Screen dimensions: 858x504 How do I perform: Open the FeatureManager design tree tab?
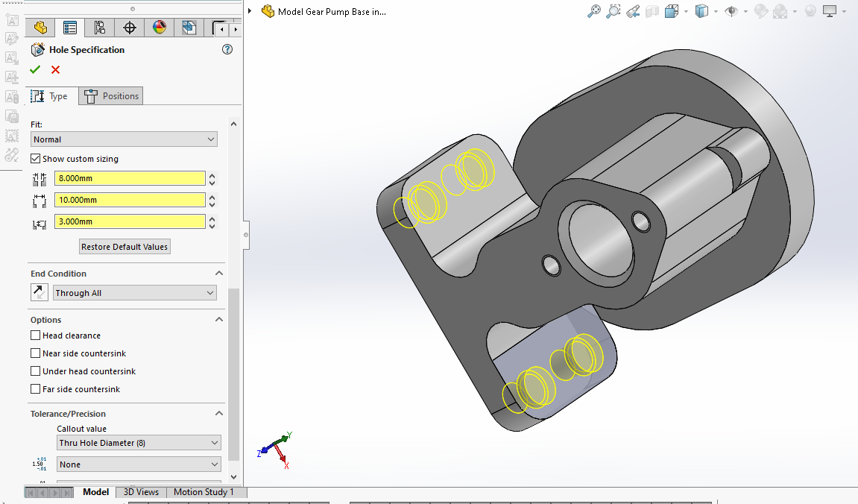tap(40, 28)
